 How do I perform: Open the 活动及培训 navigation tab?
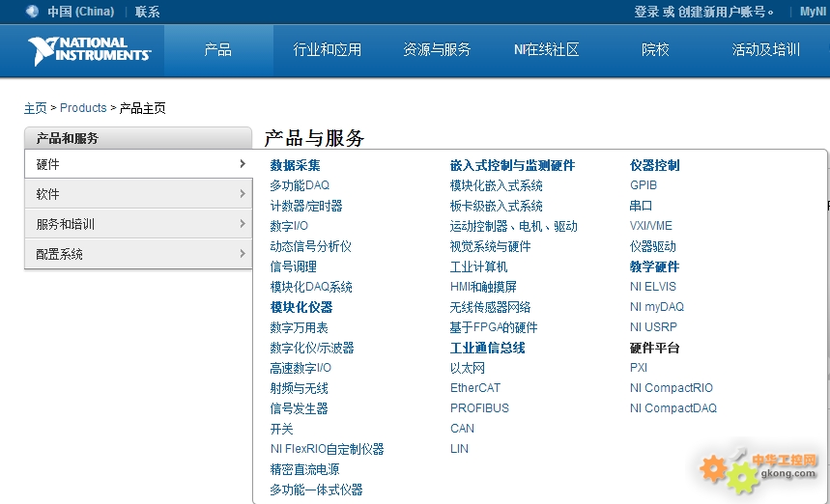[765, 49]
